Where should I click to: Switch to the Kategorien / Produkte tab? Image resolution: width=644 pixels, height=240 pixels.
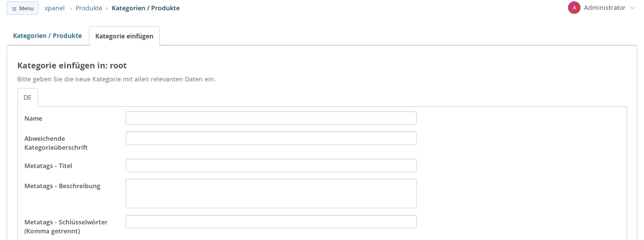point(47,36)
